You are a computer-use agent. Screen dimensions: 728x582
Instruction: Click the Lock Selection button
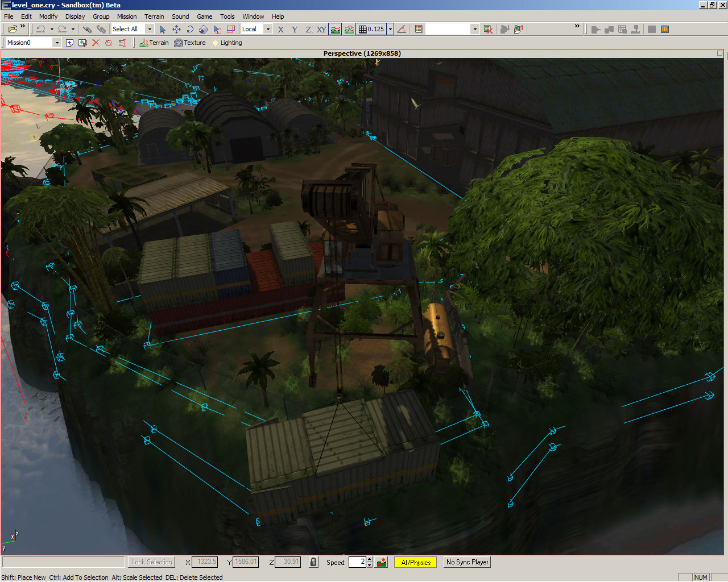pos(151,562)
